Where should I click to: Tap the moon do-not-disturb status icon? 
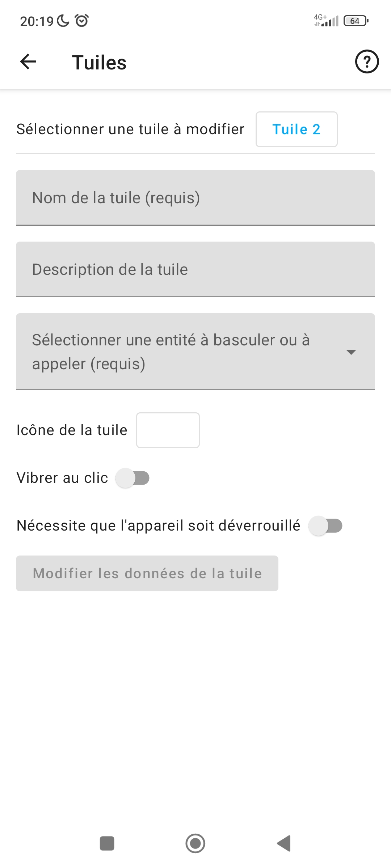(63, 21)
